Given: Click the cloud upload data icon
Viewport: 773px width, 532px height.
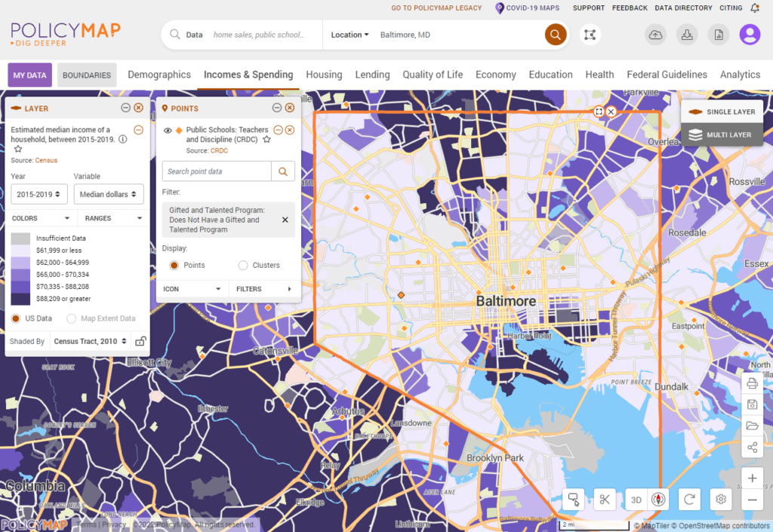Looking at the screenshot, I should [655, 35].
